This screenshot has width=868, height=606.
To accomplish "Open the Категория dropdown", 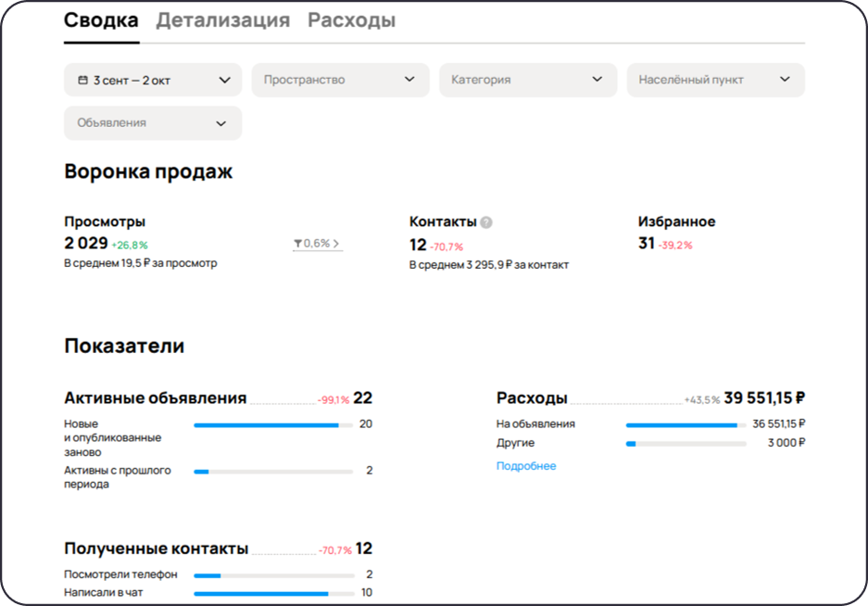I will click(x=527, y=80).
